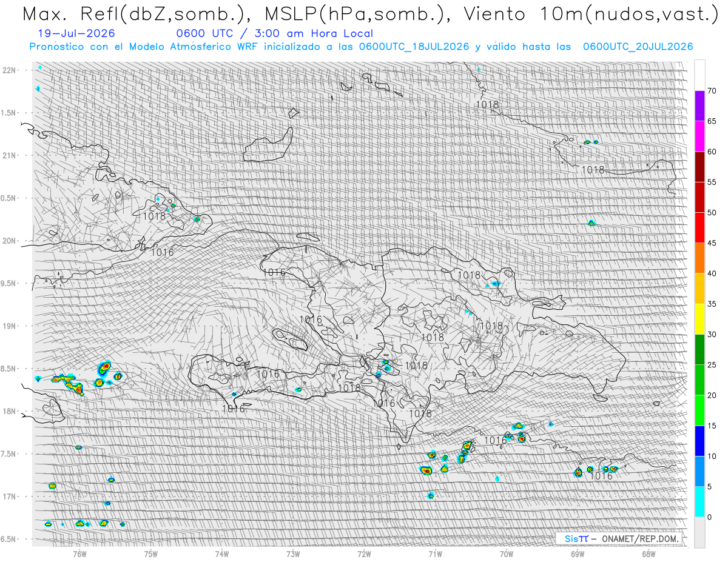Click the dark blue 10–15 dBZ segment
The height and width of the screenshot is (562, 728).
click(x=699, y=441)
